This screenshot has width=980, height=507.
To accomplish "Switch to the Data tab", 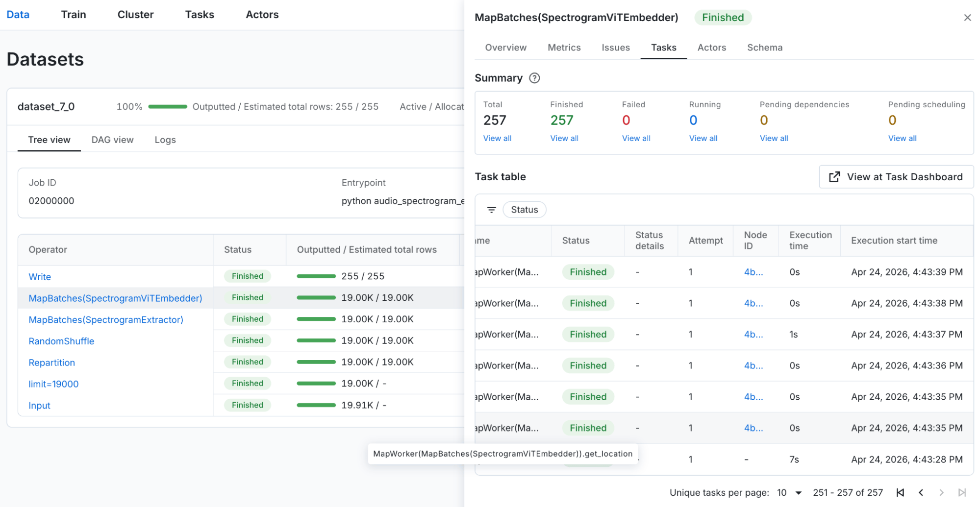I will pos(18,15).
